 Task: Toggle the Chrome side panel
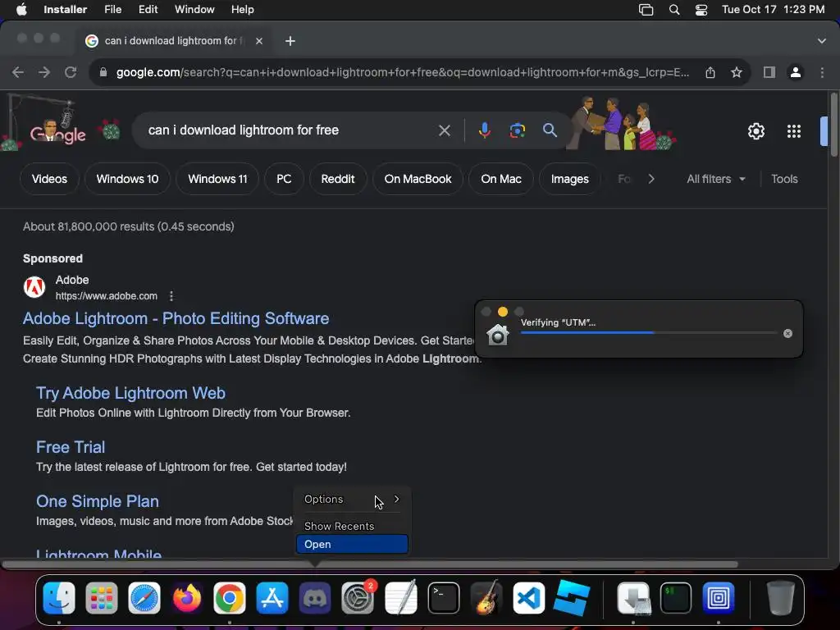point(769,72)
